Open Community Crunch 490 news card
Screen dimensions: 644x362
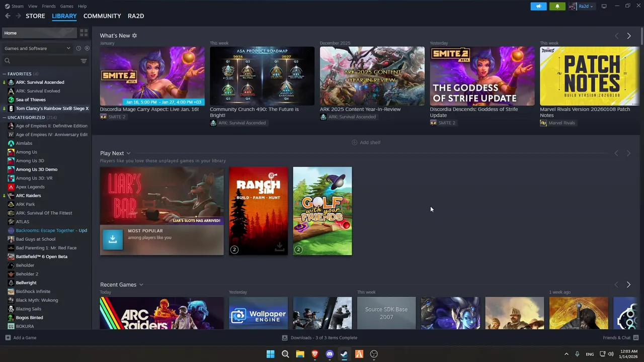262,76
